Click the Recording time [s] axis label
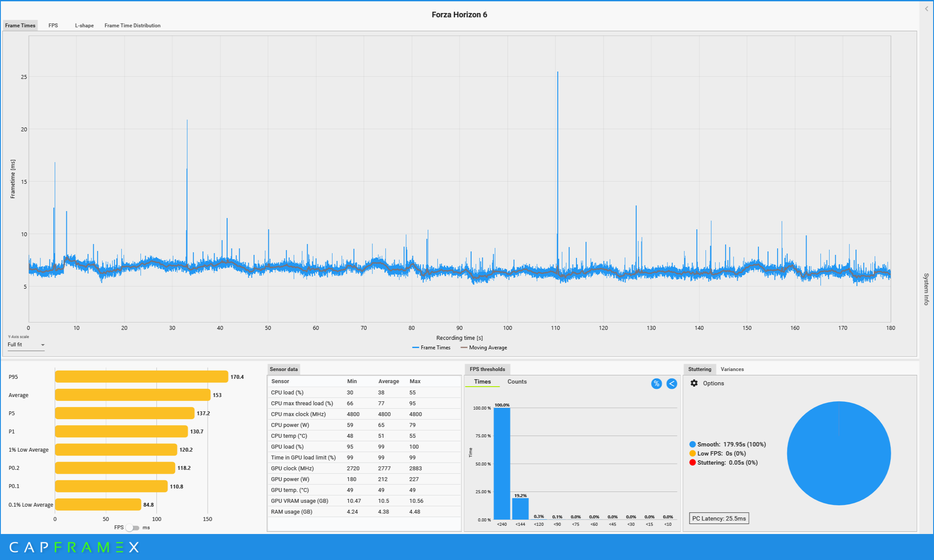 click(459, 338)
